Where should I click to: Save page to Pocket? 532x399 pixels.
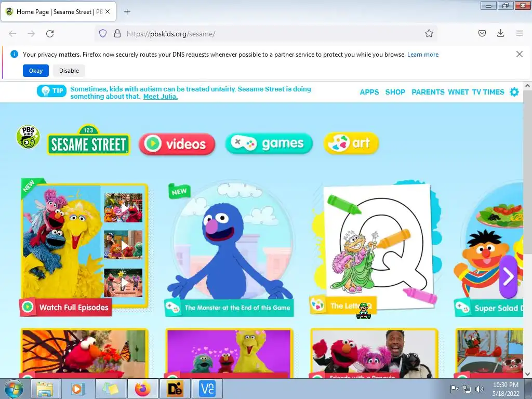482,33
